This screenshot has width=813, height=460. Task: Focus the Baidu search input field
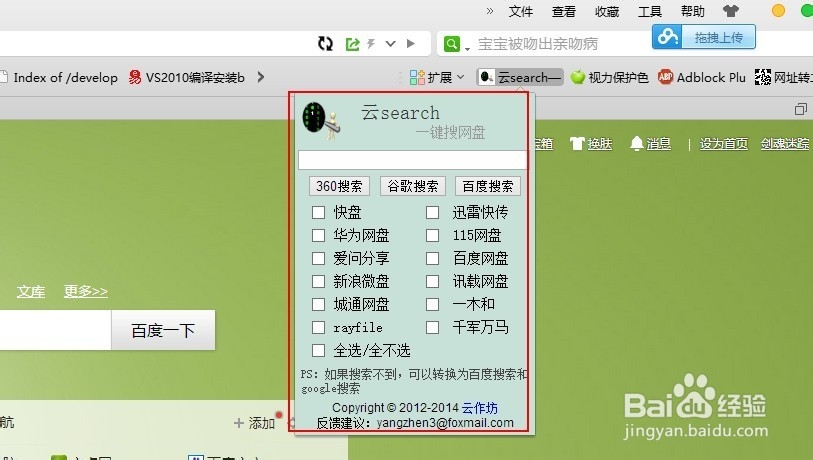(55, 330)
